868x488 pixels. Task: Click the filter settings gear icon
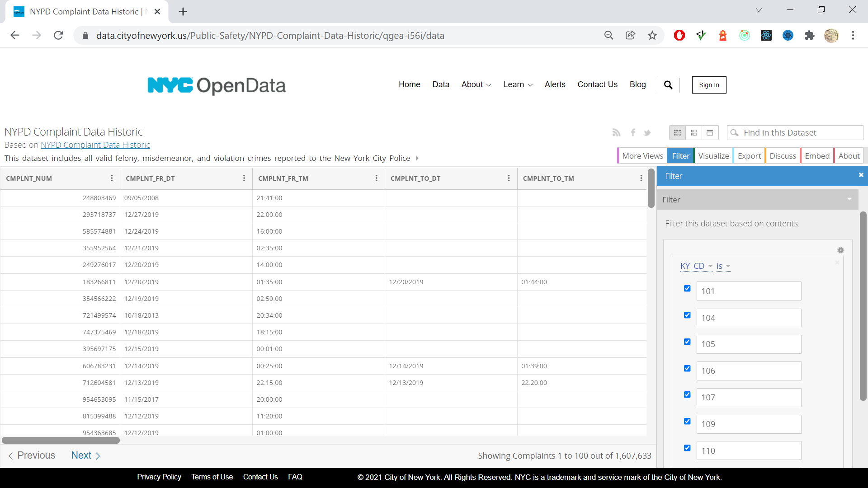tap(840, 250)
